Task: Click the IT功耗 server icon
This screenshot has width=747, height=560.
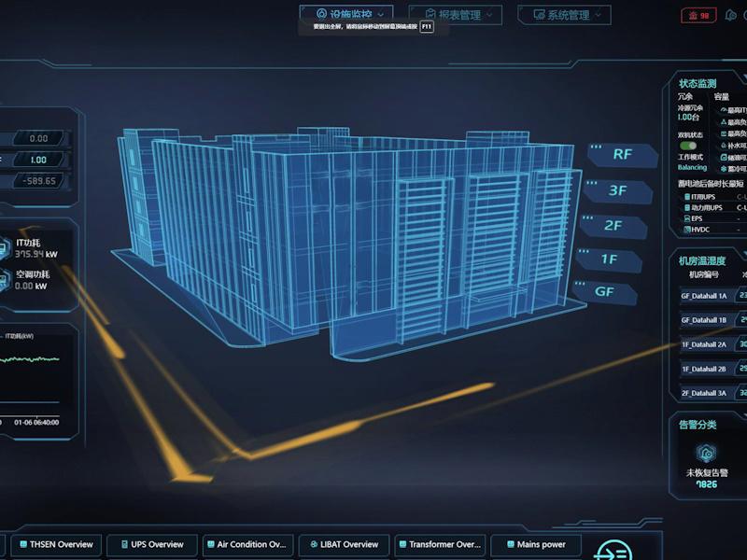Action: click(4, 248)
